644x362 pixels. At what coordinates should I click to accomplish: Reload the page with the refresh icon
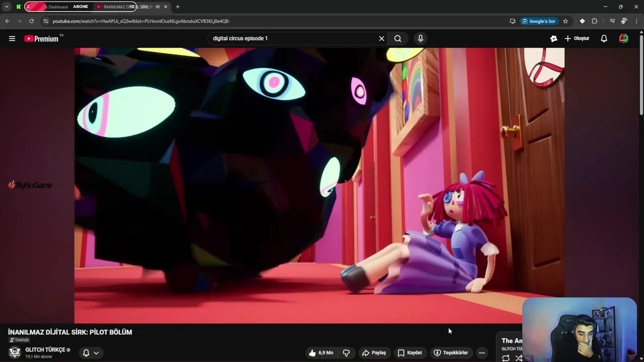pyautogui.click(x=31, y=21)
